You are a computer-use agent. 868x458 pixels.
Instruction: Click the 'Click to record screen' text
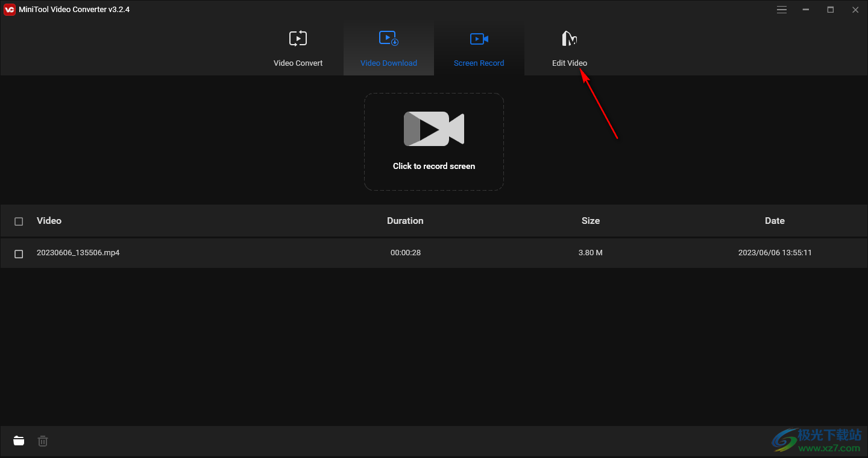pyautogui.click(x=434, y=166)
